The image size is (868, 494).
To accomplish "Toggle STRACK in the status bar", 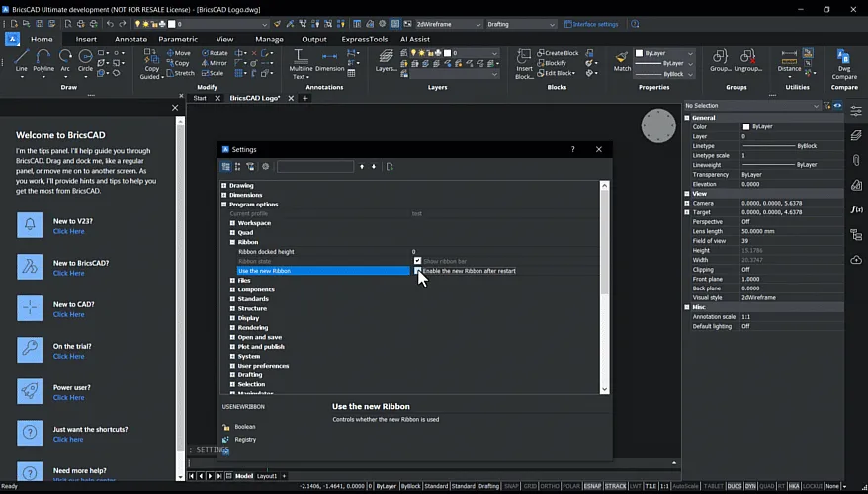I will pyautogui.click(x=615, y=486).
